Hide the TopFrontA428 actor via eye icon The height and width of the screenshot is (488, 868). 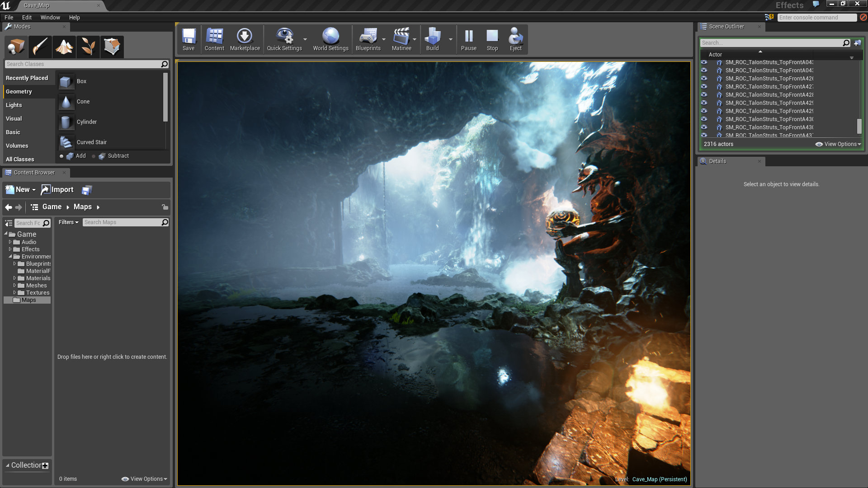point(704,95)
